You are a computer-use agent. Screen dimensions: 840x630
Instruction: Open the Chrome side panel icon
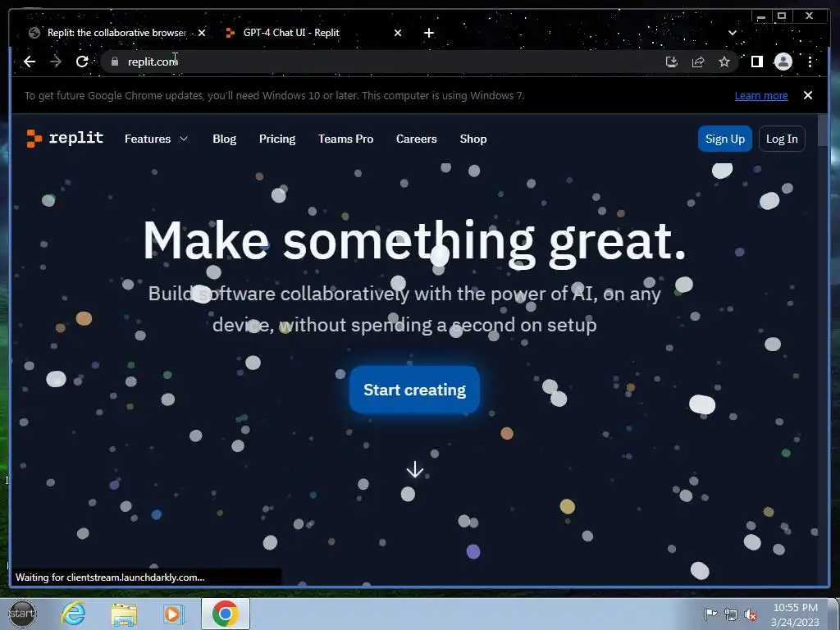coord(757,62)
